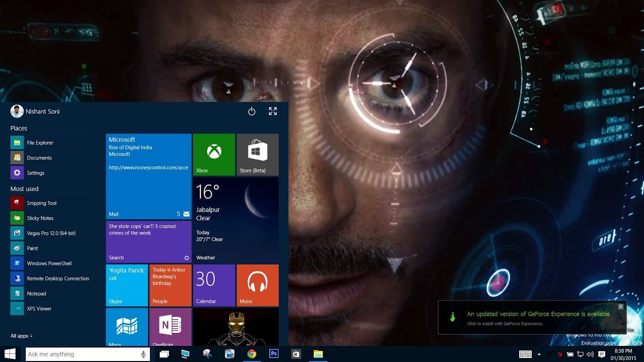Open the Mail tile
Viewport: 644px width, 362px height.
pos(148,176)
